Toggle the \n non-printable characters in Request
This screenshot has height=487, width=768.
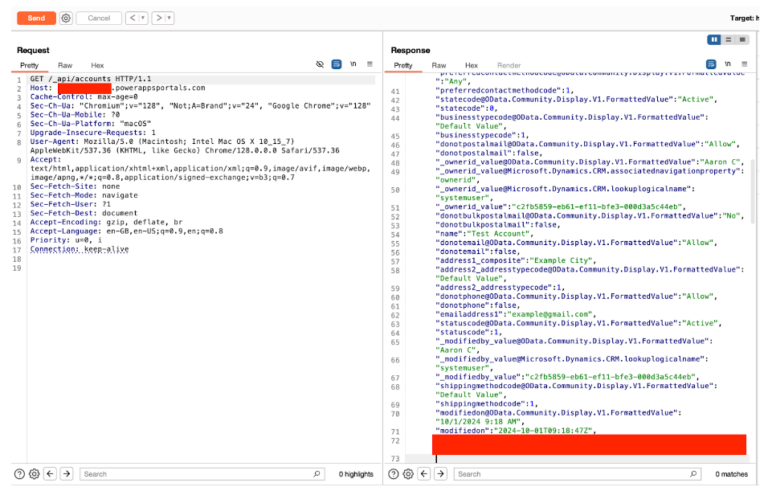[353, 64]
